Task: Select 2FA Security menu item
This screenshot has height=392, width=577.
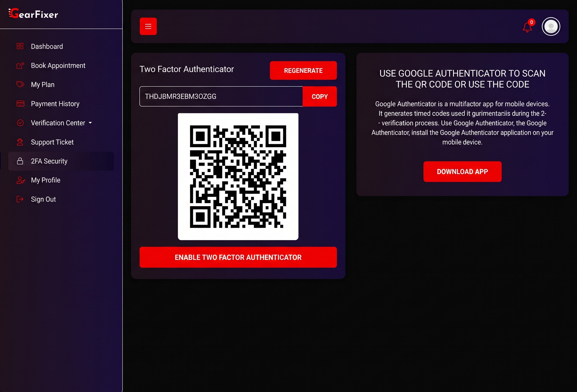Action: point(61,161)
